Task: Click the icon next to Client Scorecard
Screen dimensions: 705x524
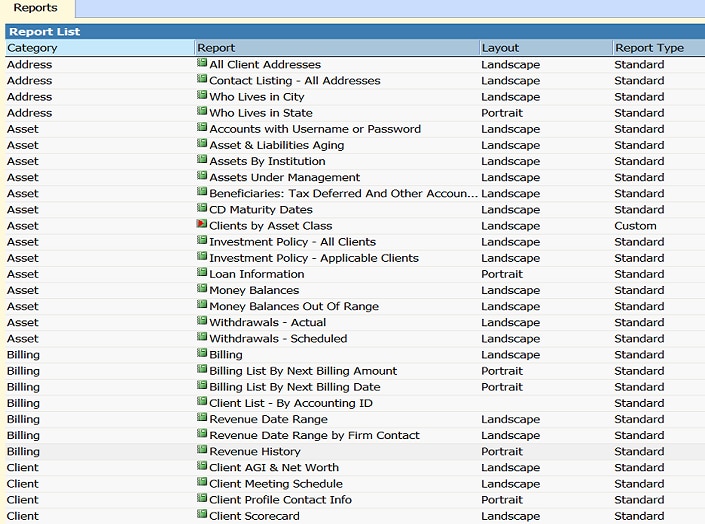Action: click(x=202, y=515)
